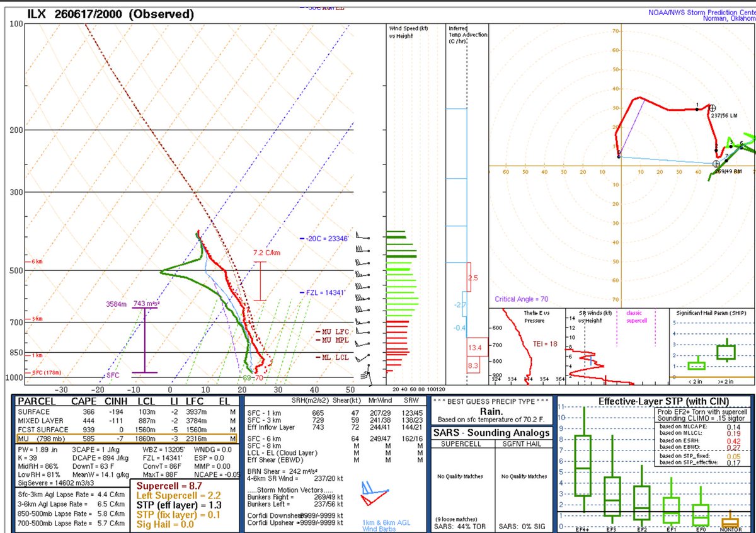Select Sfc-3km Agl Lapse Rate row
Screen dimensions: 756x533
72,495
